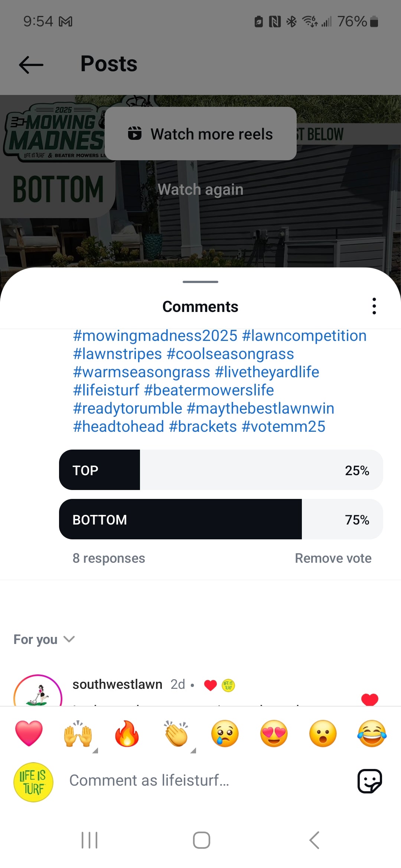401x868 pixels.
Task: Tap the back arrow next to Posts
Action: pyautogui.click(x=31, y=65)
